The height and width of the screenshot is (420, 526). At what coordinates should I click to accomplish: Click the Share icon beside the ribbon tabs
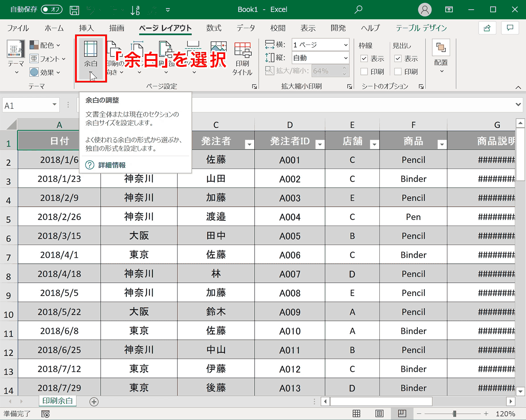click(487, 28)
